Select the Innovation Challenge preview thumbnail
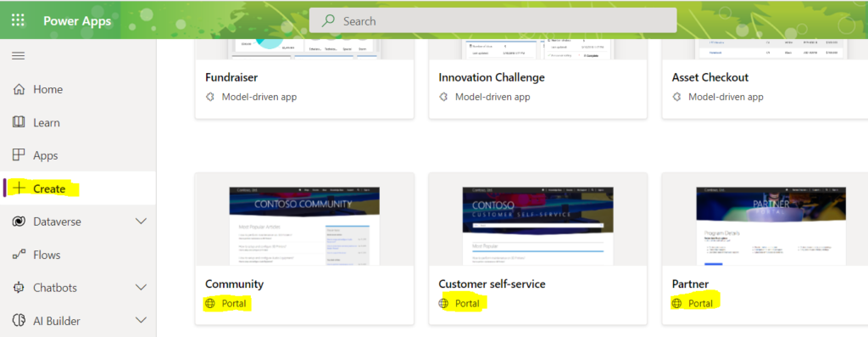Viewport: 868px width, 337px height. 538,49
